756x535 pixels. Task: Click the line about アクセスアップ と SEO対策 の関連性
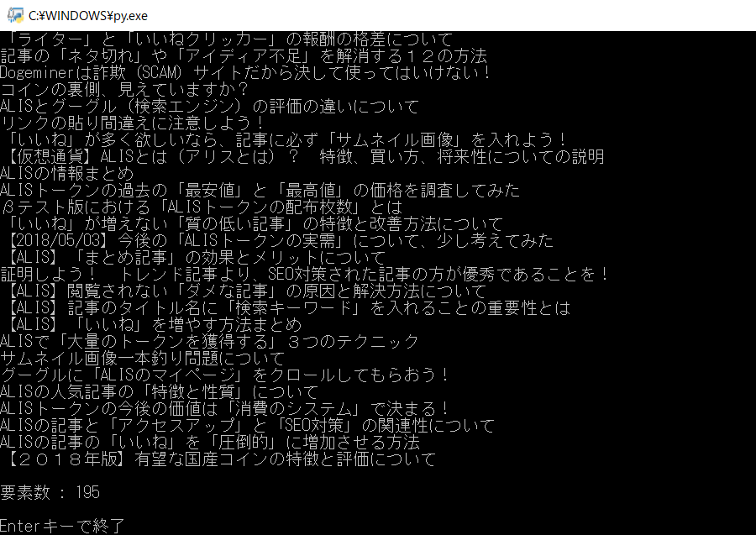pos(247,426)
